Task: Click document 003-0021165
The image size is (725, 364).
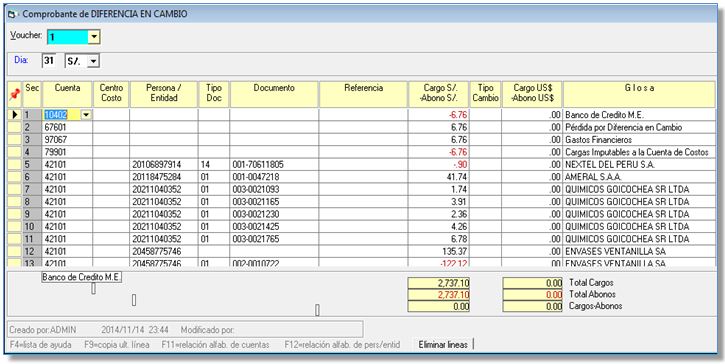Action: pos(274,202)
